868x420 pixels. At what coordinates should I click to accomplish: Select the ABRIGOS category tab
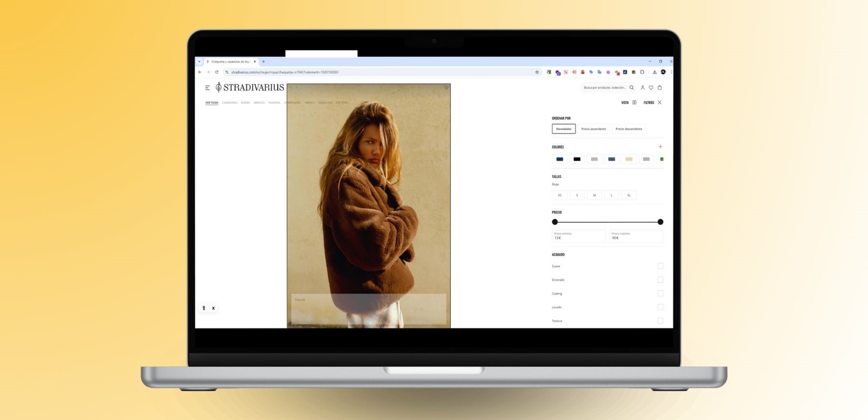pyautogui.click(x=259, y=103)
